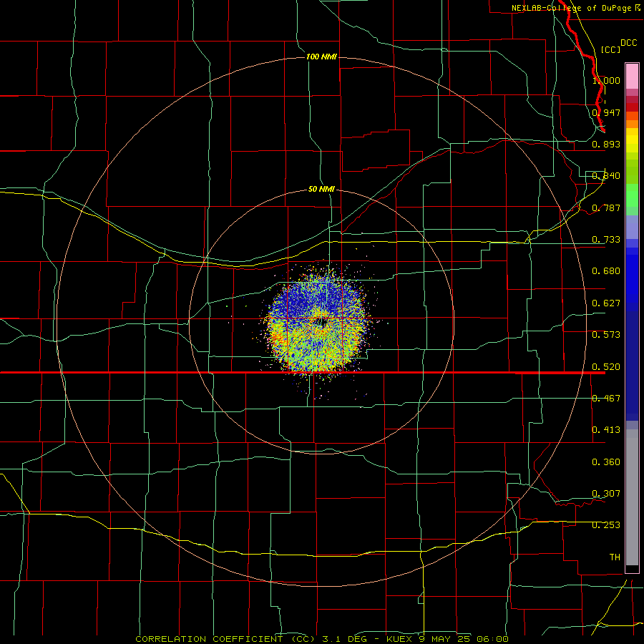644x644 pixels.
Task: Click the 0.947 scale value
Action: 606,112
